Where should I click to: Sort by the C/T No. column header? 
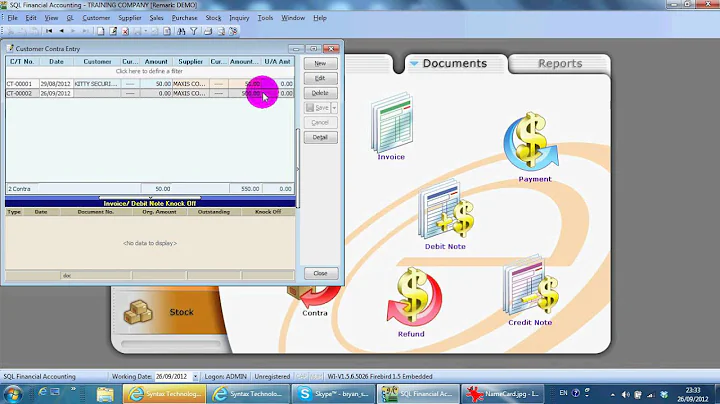point(22,62)
